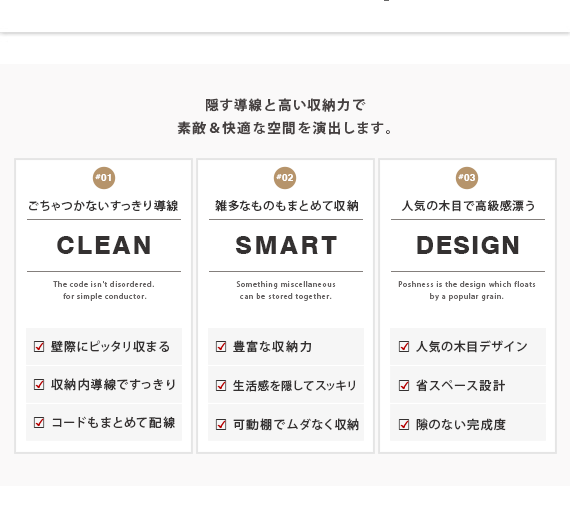Click the SMART heading
Image resolution: width=570 pixels, height=505 pixels.
pos(286,245)
